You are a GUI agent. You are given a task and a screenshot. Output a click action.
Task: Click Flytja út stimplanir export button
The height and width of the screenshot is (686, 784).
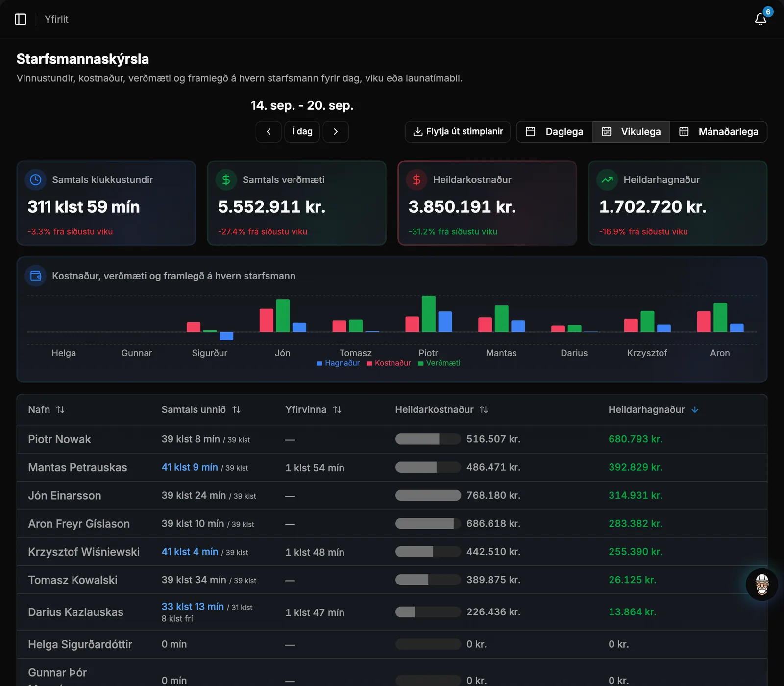[x=458, y=131]
